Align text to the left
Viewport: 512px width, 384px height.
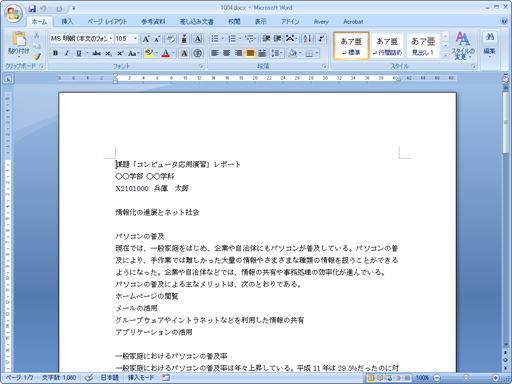pyautogui.click(x=215, y=53)
